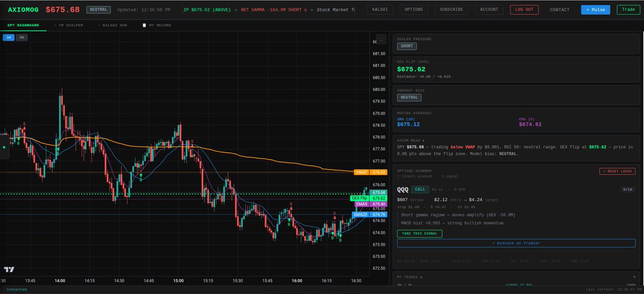Click the 6/10 score badge

click(x=627, y=189)
